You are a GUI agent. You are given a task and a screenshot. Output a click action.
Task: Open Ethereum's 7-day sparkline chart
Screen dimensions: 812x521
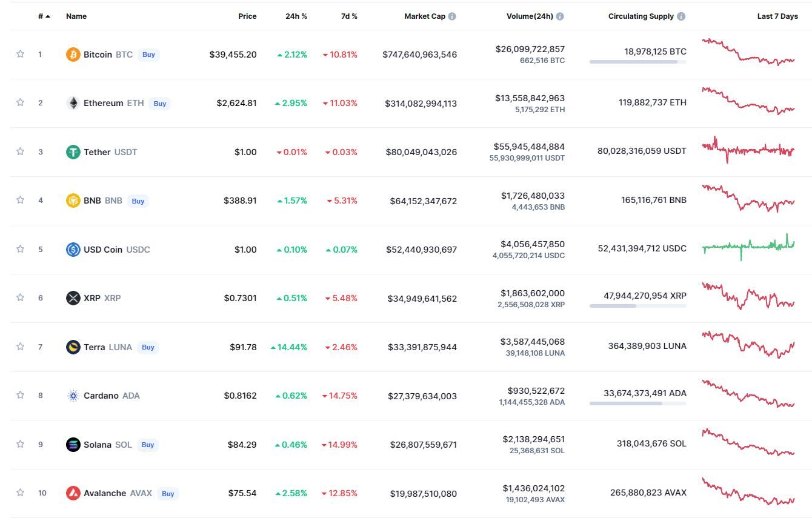click(748, 101)
